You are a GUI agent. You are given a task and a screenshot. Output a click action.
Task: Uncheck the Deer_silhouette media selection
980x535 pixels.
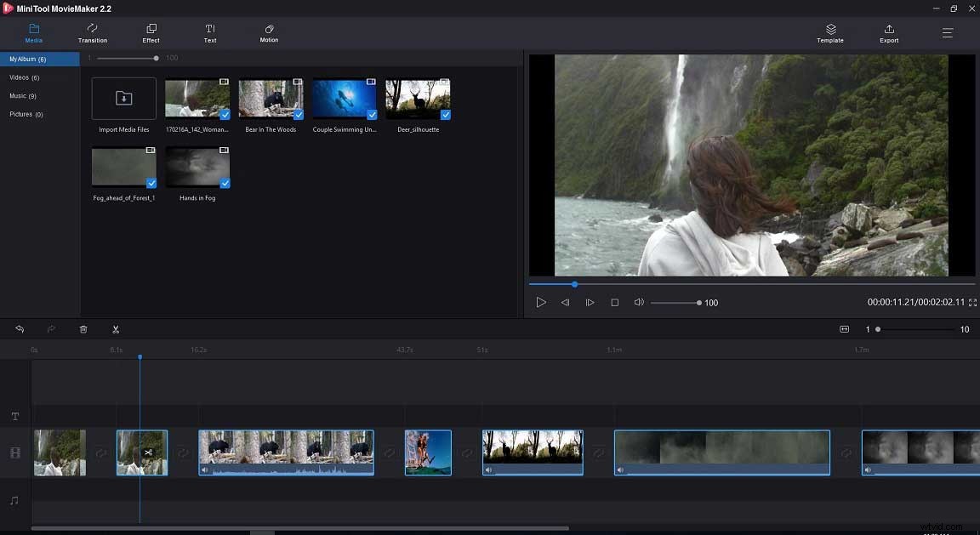(445, 113)
